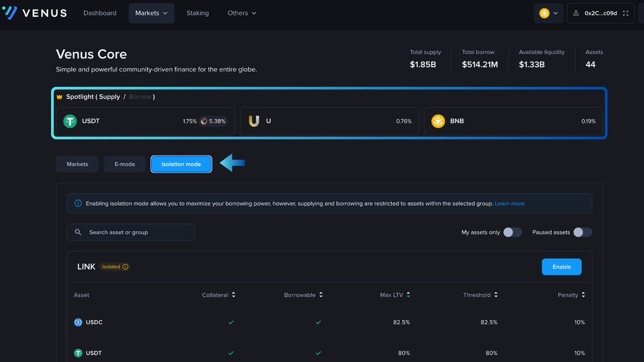Click the Enable button for LINK group
Viewport: 644px width, 362px height.
pos(562,267)
